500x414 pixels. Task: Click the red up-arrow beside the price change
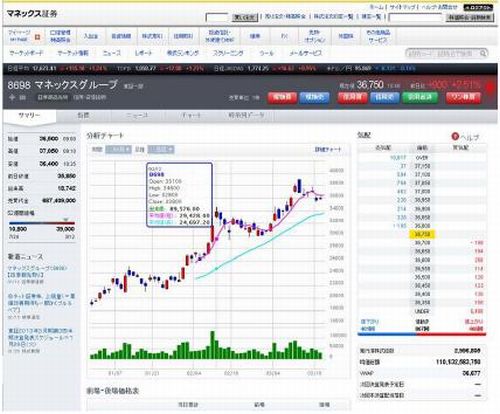click(x=490, y=88)
